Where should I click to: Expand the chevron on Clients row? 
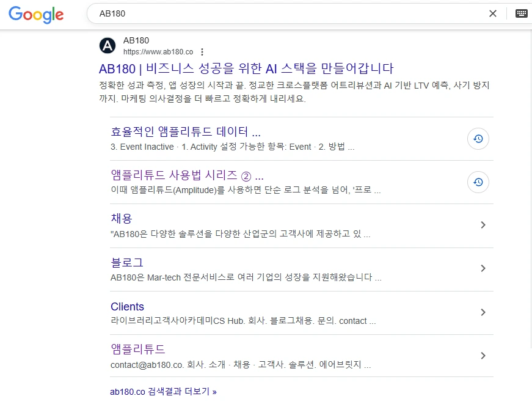(483, 312)
